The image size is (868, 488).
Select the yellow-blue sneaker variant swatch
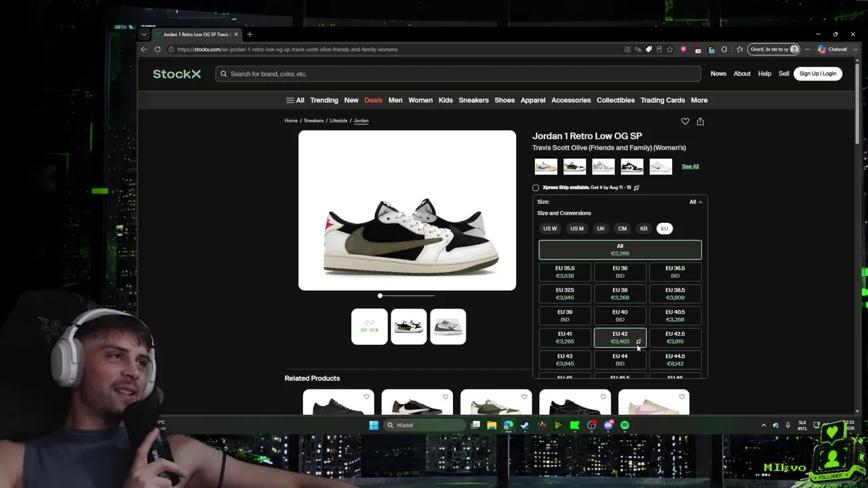[546, 167]
